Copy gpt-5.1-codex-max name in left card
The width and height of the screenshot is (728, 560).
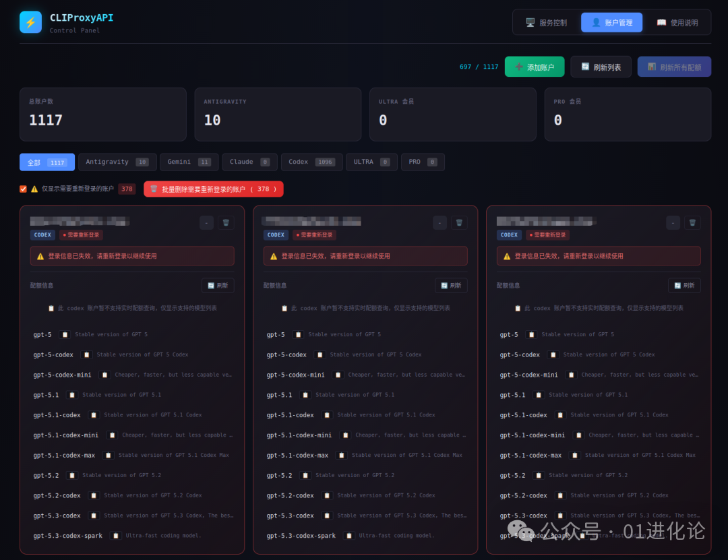pos(108,456)
